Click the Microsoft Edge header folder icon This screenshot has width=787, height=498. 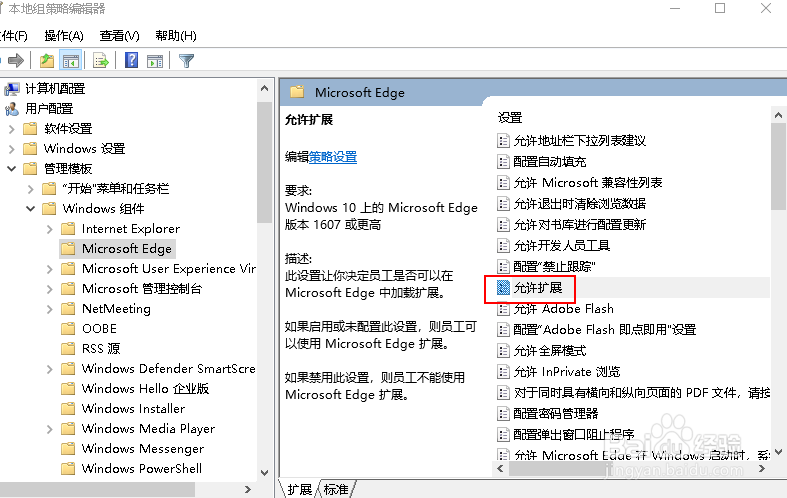click(298, 92)
